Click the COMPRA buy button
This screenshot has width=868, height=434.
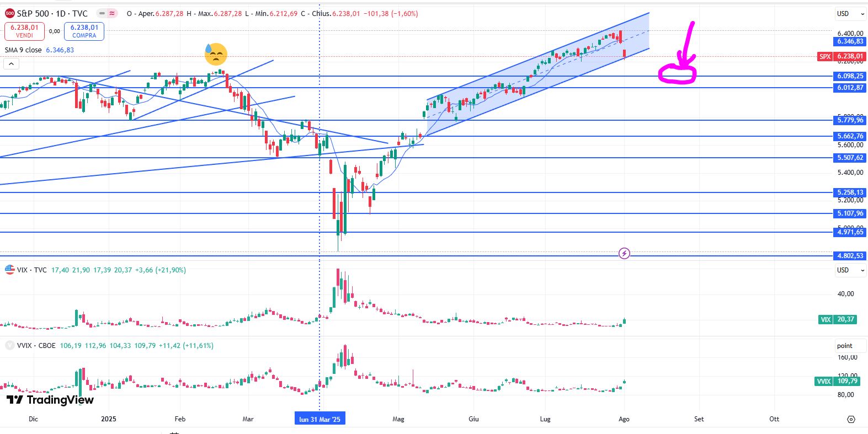point(84,31)
